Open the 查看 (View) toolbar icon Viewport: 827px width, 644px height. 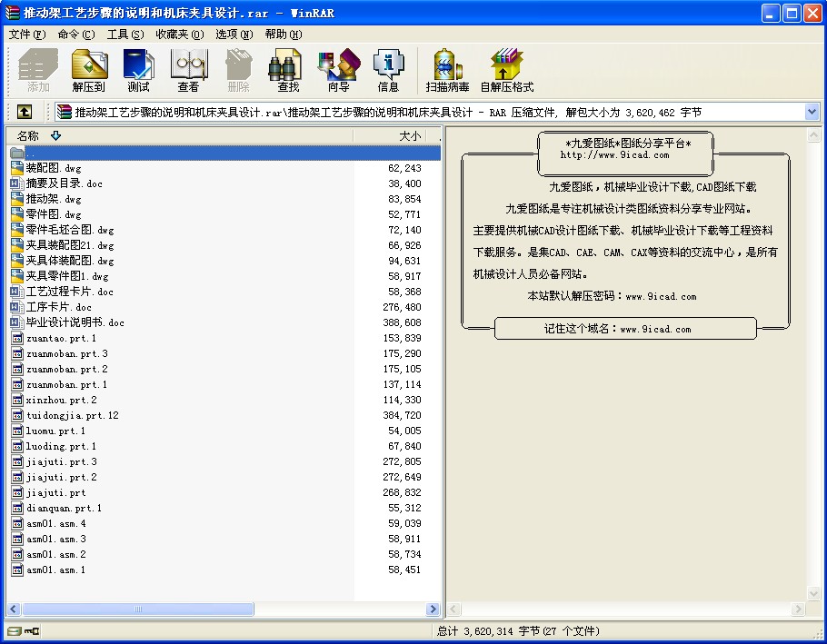coord(188,71)
